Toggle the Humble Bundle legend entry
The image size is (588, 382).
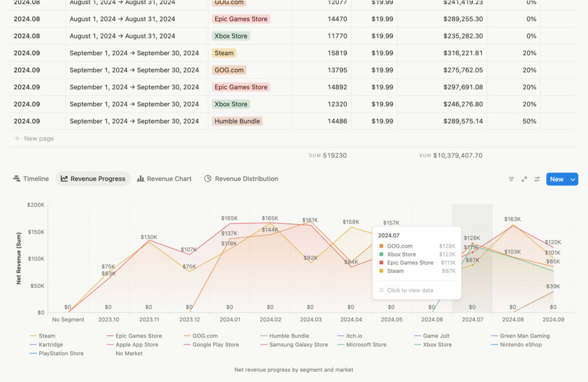point(285,336)
